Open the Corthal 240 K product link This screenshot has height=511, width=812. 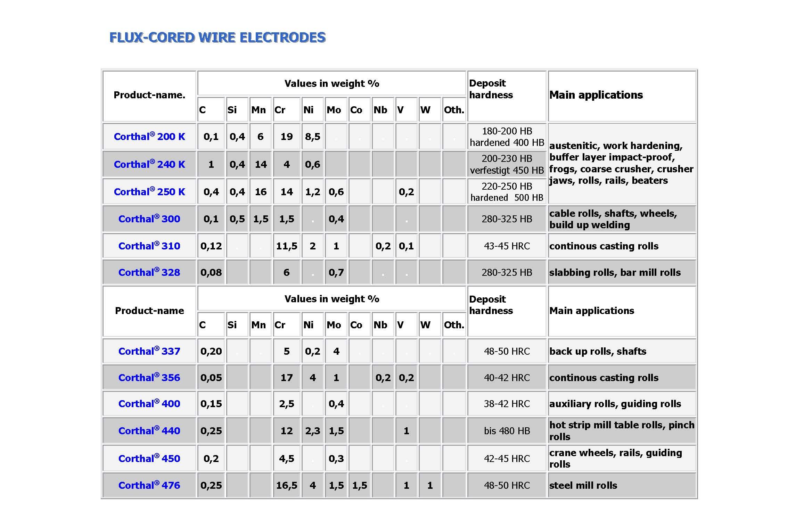point(149,164)
